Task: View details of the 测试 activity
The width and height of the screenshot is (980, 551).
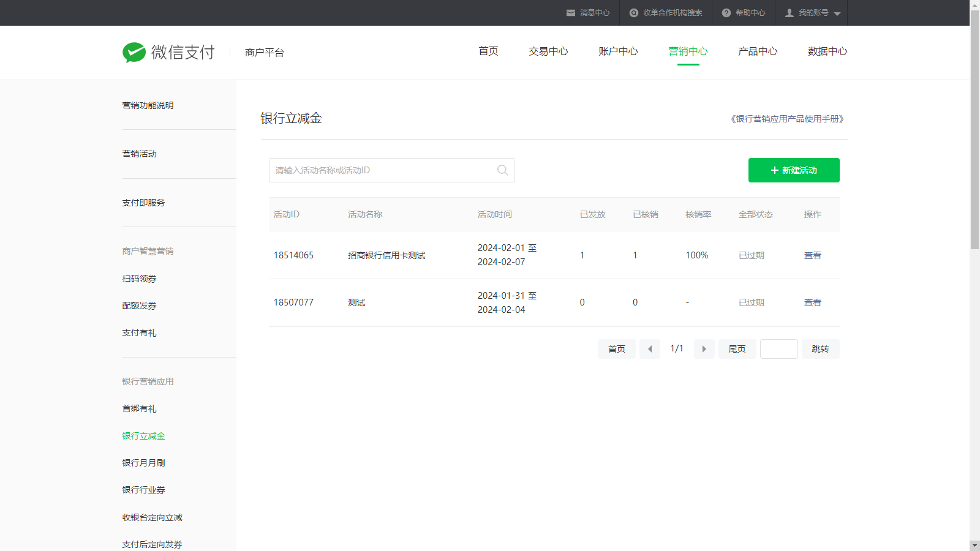Action: point(812,302)
